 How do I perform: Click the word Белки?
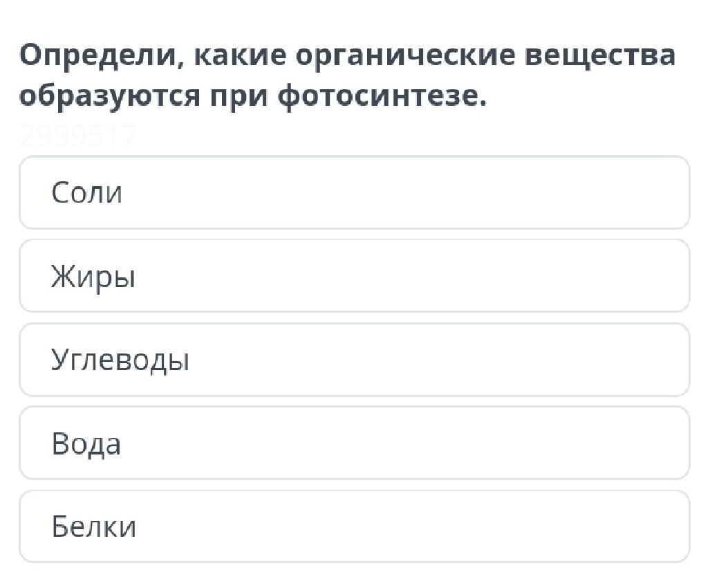93,527
